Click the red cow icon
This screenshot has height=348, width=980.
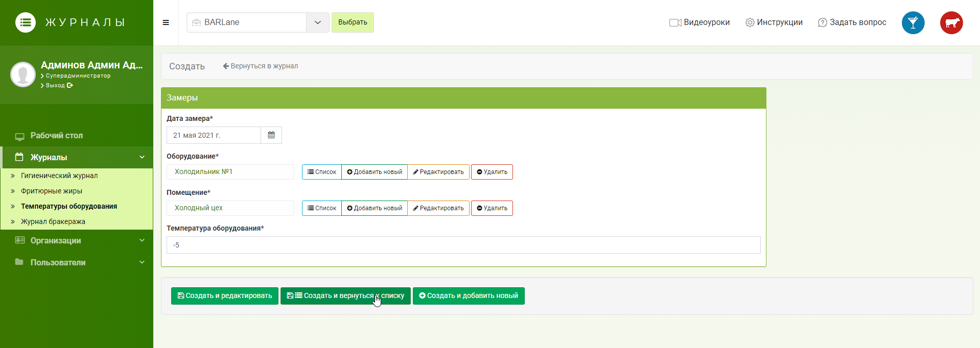951,23
